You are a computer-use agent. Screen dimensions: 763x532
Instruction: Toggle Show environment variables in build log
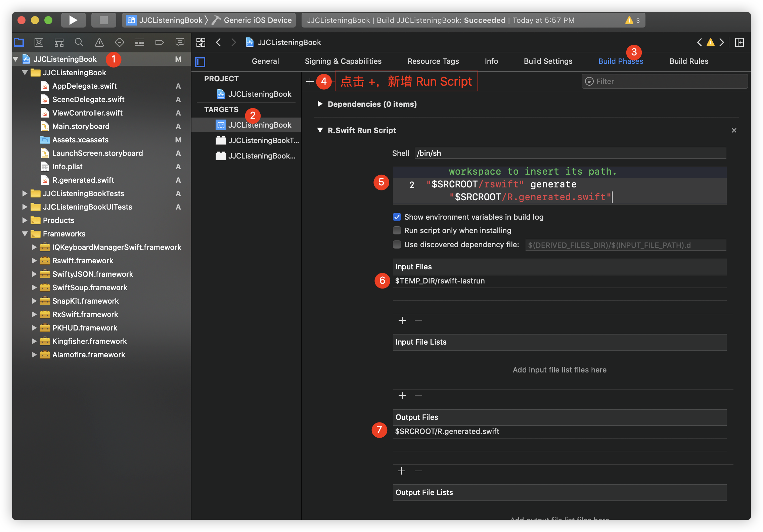(397, 218)
